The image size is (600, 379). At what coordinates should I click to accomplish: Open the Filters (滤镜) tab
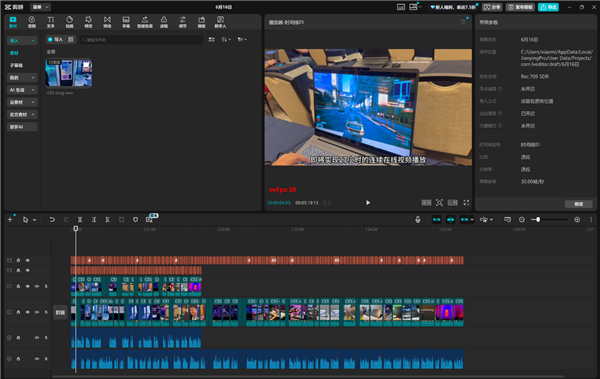click(164, 22)
